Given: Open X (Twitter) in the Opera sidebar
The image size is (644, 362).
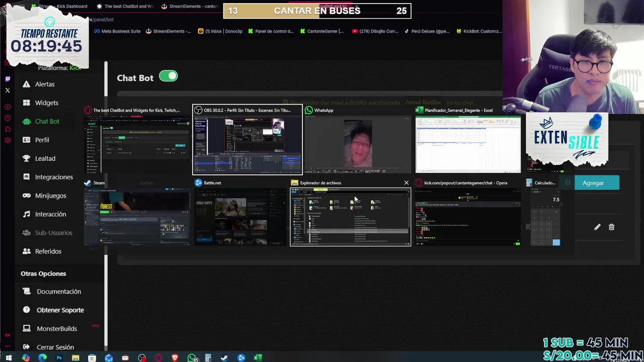Looking at the screenshot, I should coord(8,90).
